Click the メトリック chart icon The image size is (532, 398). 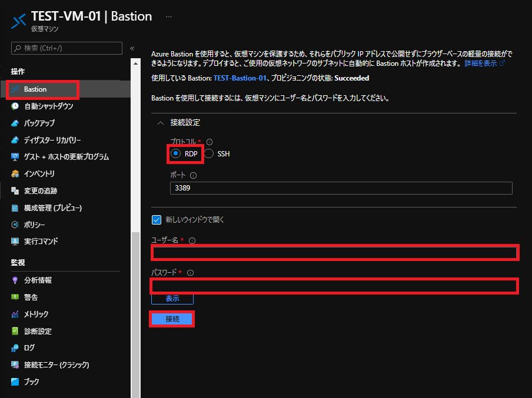click(x=15, y=315)
